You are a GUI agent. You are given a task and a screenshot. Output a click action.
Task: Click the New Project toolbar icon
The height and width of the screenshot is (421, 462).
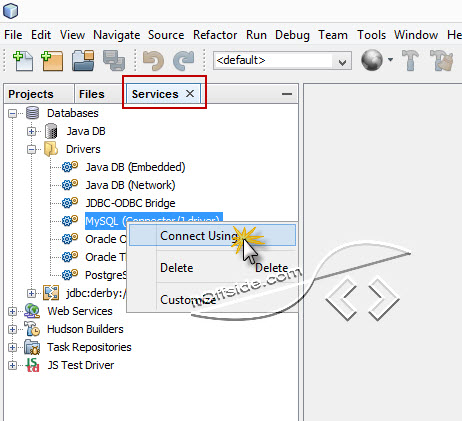coord(52,61)
